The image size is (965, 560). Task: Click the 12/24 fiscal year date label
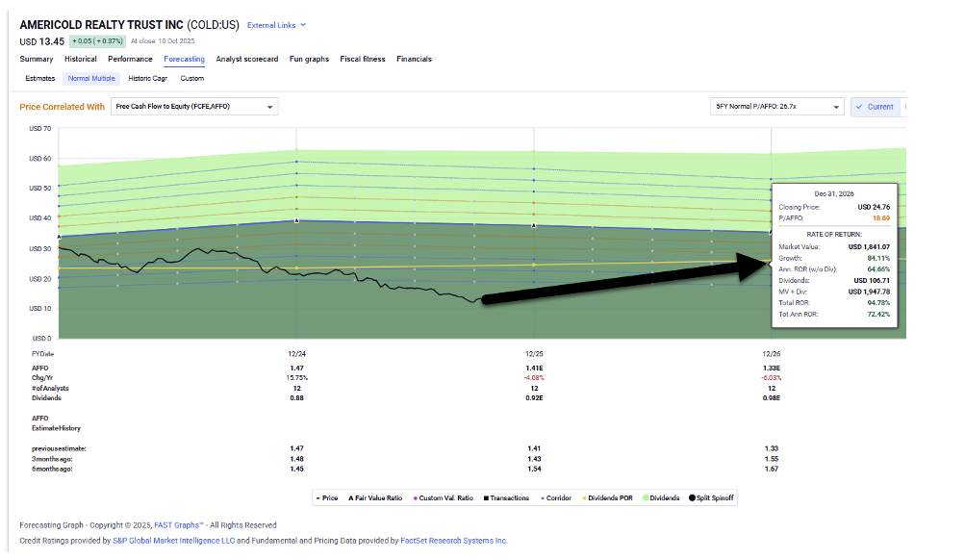tap(296, 354)
